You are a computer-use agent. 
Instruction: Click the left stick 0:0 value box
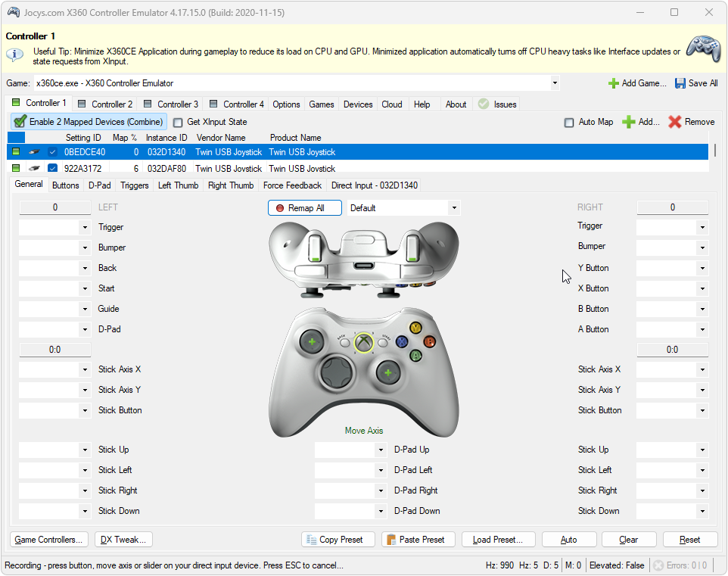[54, 350]
